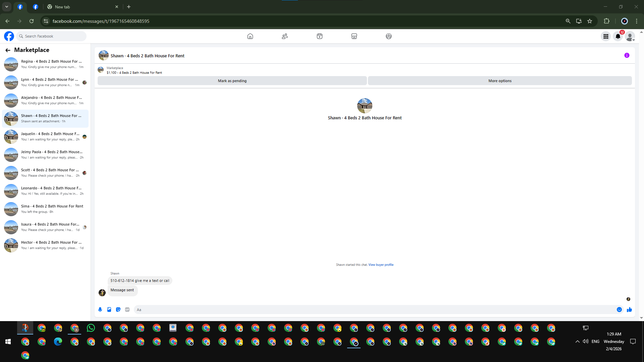Open the conversation information icon

point(627,56)
